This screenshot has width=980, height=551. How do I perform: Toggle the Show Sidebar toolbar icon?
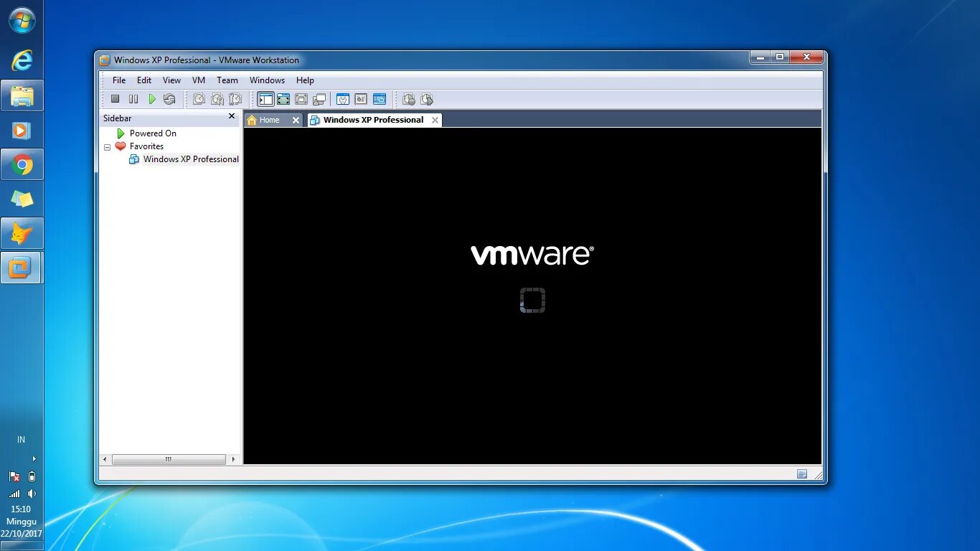(265, 99)
